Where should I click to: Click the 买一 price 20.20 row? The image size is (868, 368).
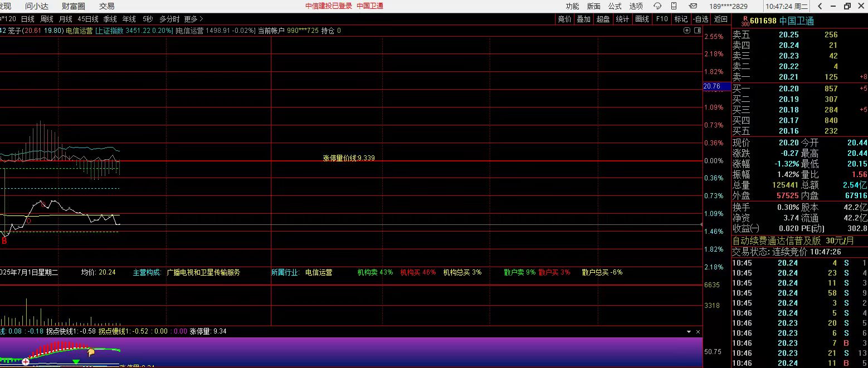pos(799,89)
